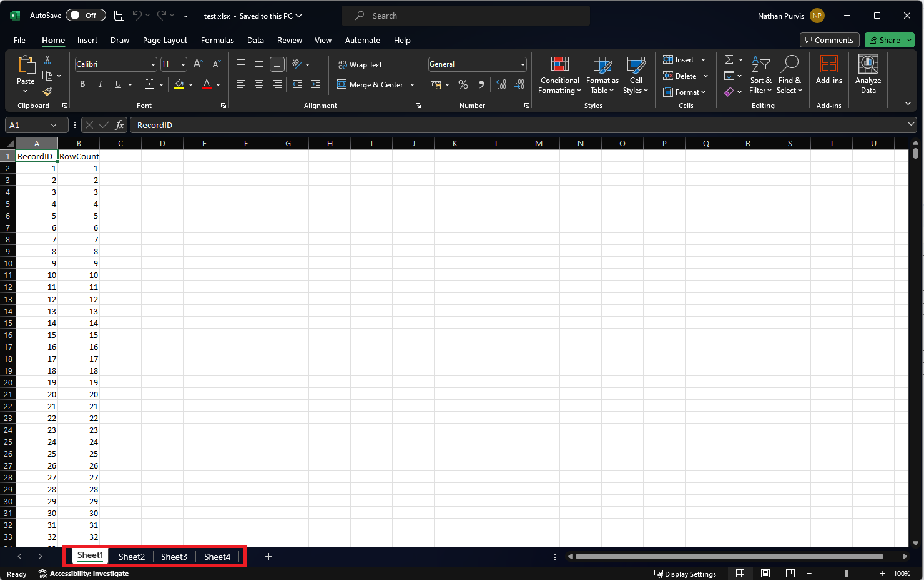Open the Number Format dropdown showing General
Viewport: 924px width, 581px height.
(477, 64)
